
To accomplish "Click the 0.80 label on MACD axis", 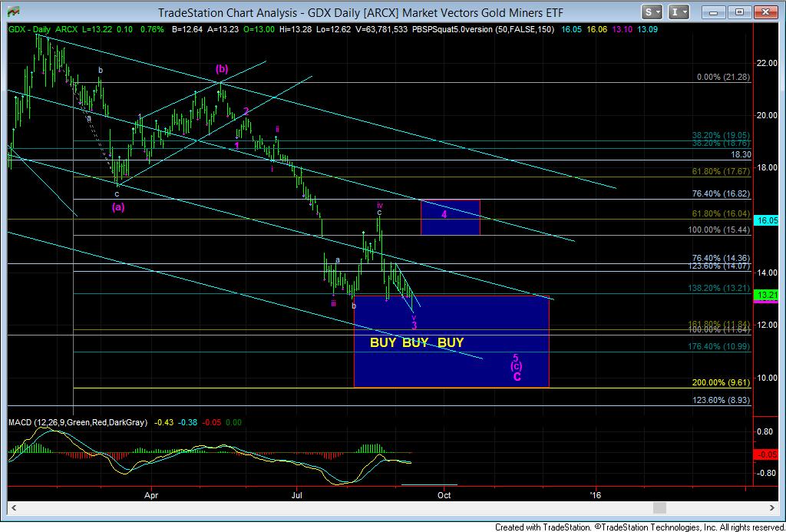I will (767, 431).
